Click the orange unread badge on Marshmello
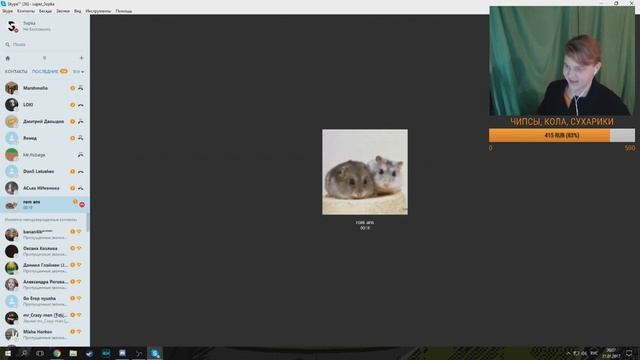The height and width of the screenshot is (360, 640). pos(72,88)
